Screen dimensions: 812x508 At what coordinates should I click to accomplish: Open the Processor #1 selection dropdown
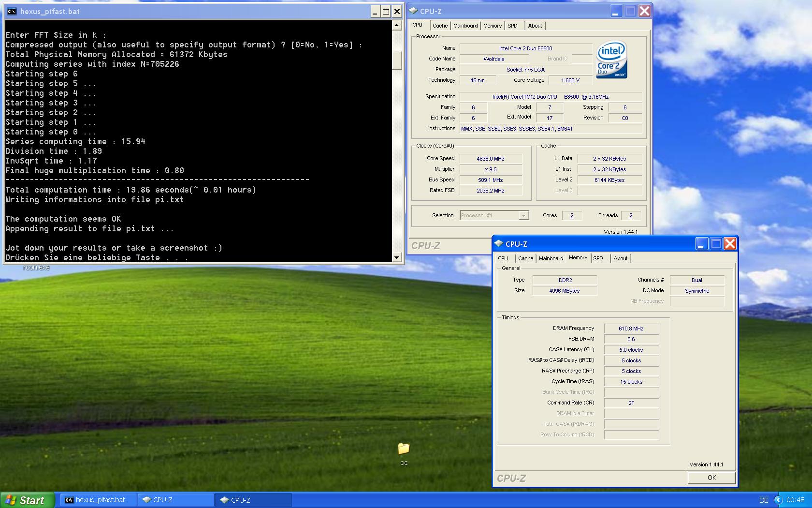tap(523, 216)
